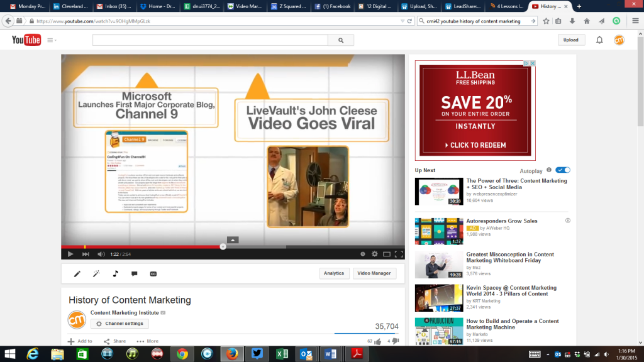Click the YouTube logo
644x362 pixels.
(x=26, y=40)
